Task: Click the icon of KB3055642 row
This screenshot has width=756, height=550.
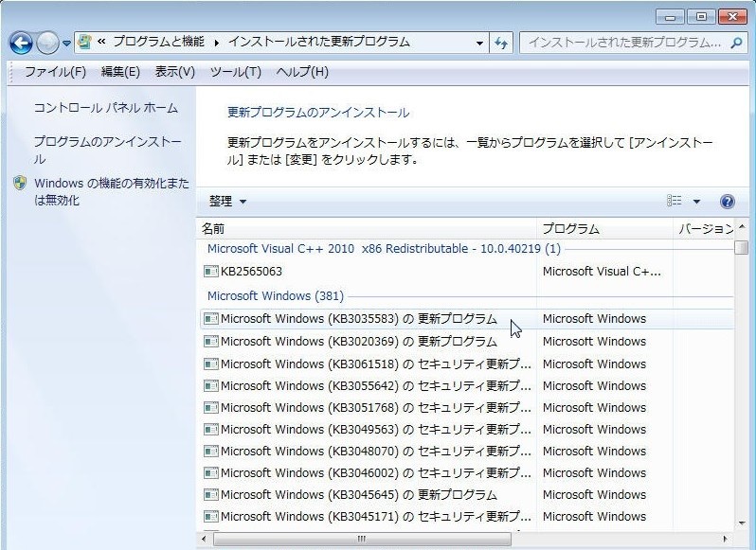Action: point(210,386)
